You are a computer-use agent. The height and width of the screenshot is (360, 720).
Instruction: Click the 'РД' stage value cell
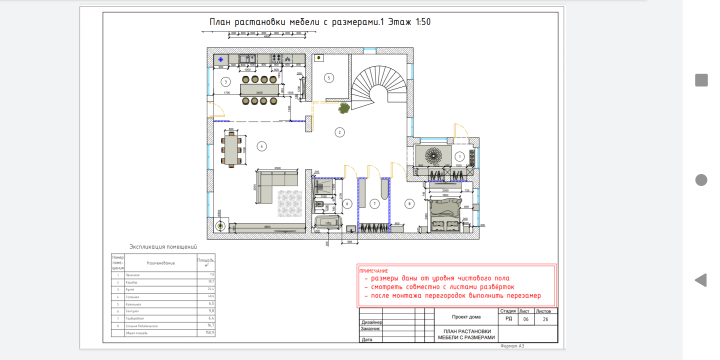[x=508, y=319]
